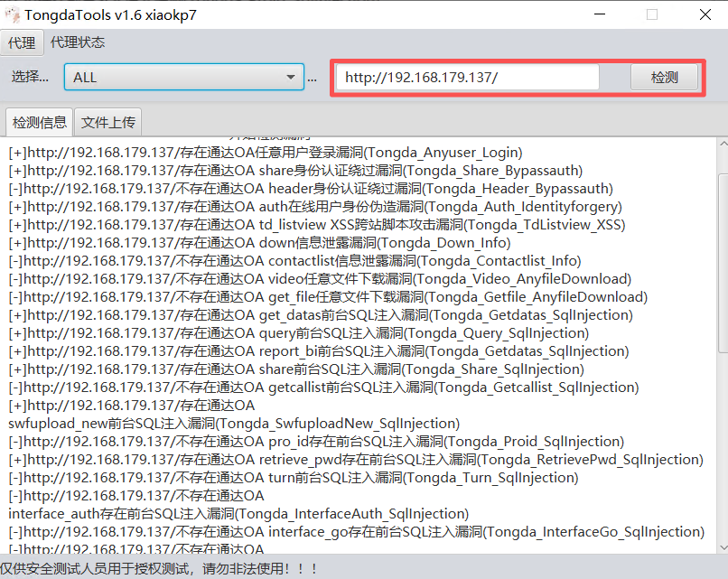The image size is (728, 579).
Task: Click the results pane scrollbar thumb
Action: [x=723, y=263]
